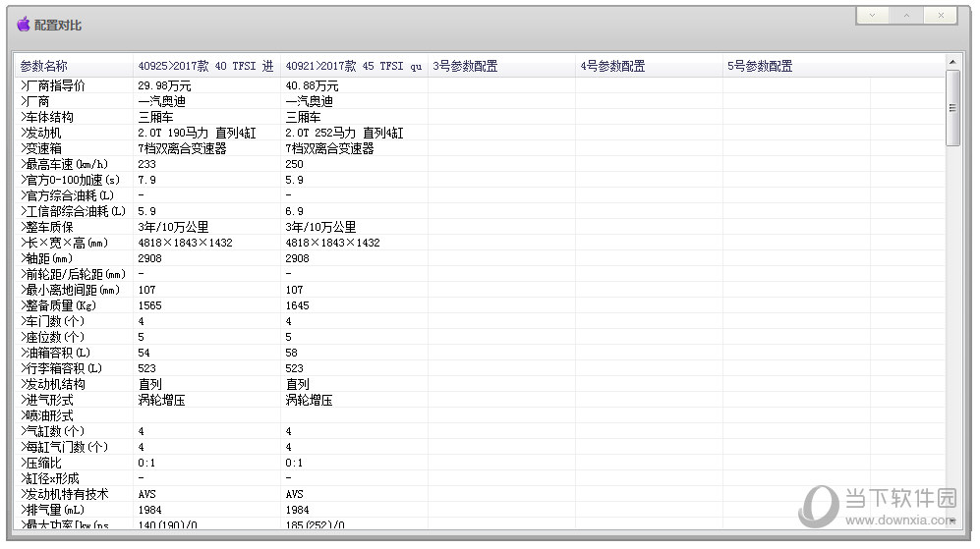This screenshot has width=980, height=549.
Task: Select the 发动机结构 row label
Action: [x=52, y=384]
